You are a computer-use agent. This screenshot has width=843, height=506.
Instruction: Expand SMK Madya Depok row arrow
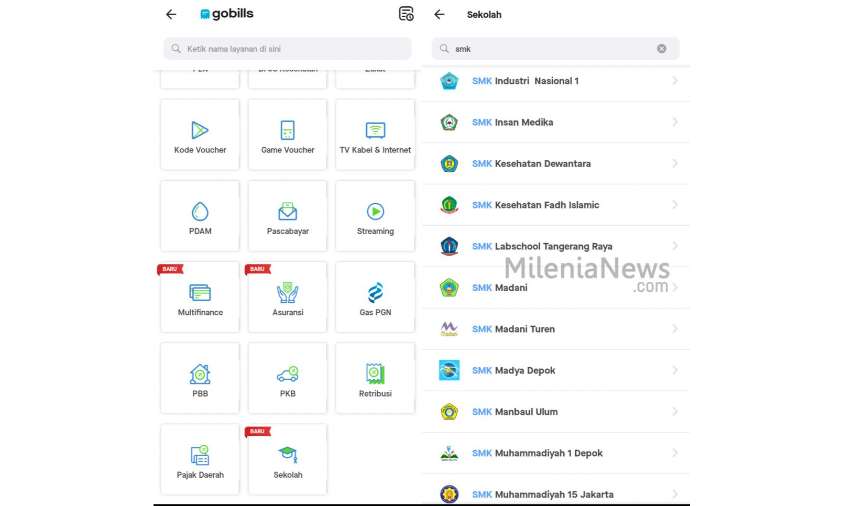(x=675, y=370)
